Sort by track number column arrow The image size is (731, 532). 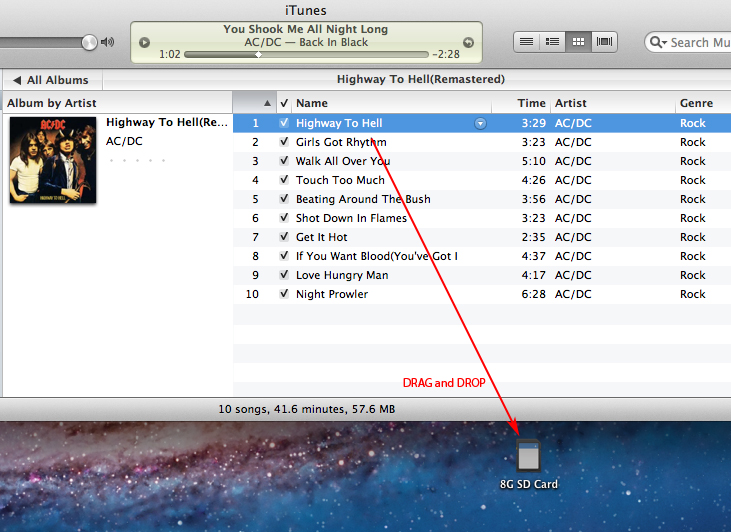267,103
